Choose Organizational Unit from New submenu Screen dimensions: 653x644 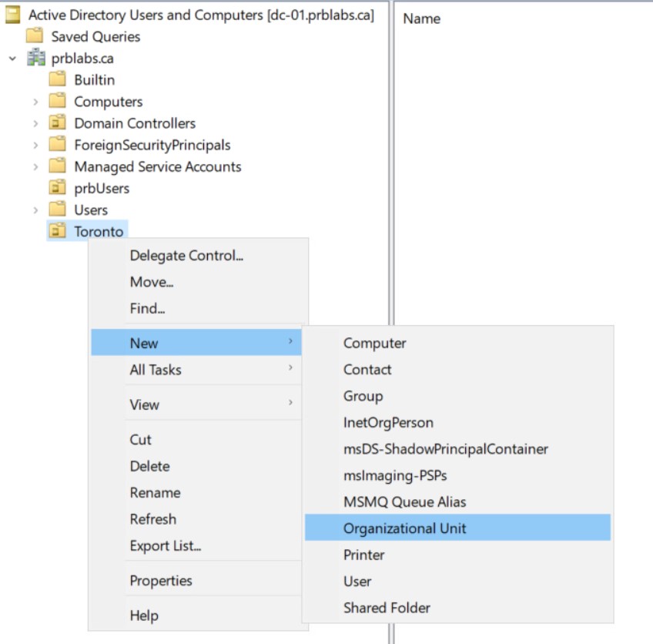[x=404, y=528]
